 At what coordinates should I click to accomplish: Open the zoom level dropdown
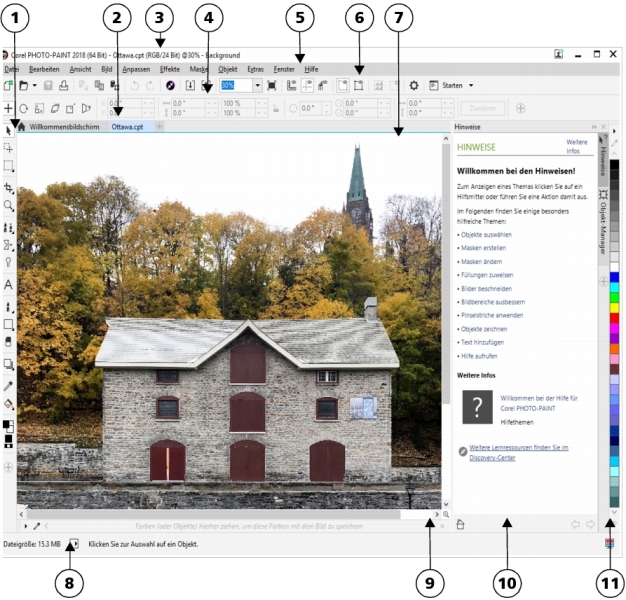pos(257,86)
